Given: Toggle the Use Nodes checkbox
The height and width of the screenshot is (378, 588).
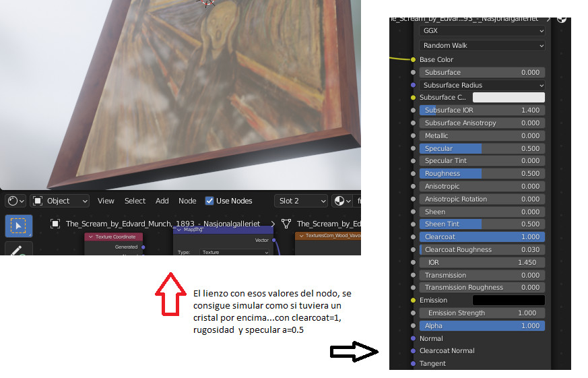Looking at the screenshot, I should tap(209, 201).
